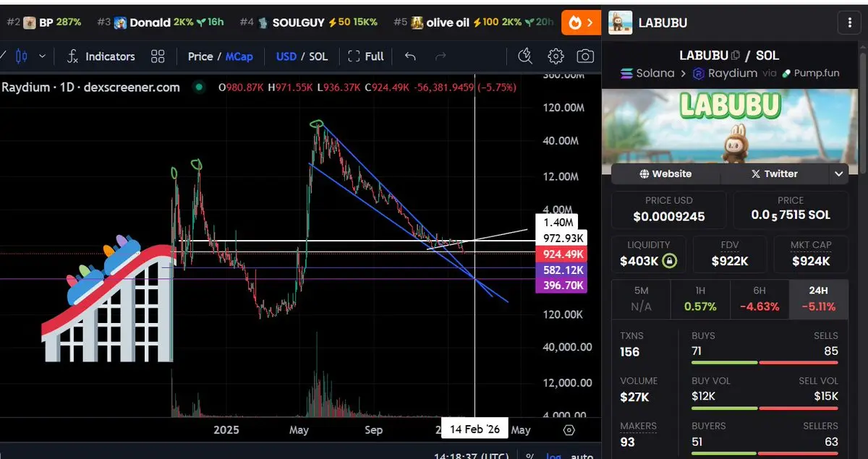Undo the last chart action
The image size is (868, 459).
pyautogui.click(x=410, y=56)
